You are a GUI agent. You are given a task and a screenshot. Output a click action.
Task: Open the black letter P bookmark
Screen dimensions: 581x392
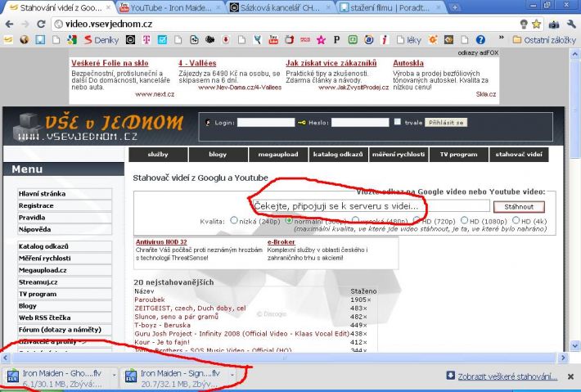pos(336,39)
